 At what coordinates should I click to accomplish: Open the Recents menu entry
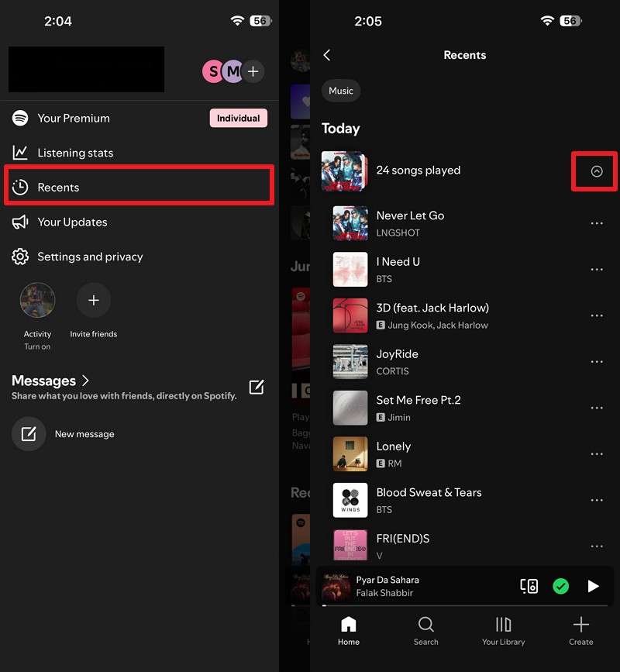coord(139,188)
